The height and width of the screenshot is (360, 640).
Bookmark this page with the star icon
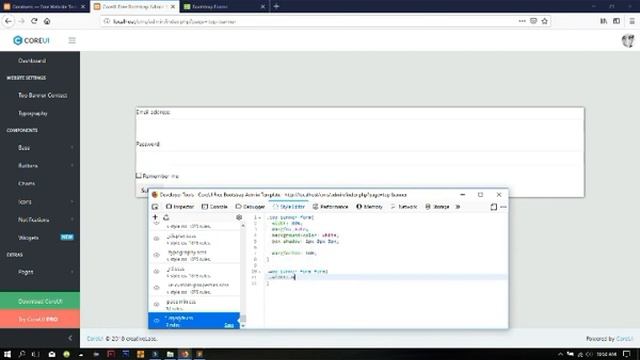544,21
